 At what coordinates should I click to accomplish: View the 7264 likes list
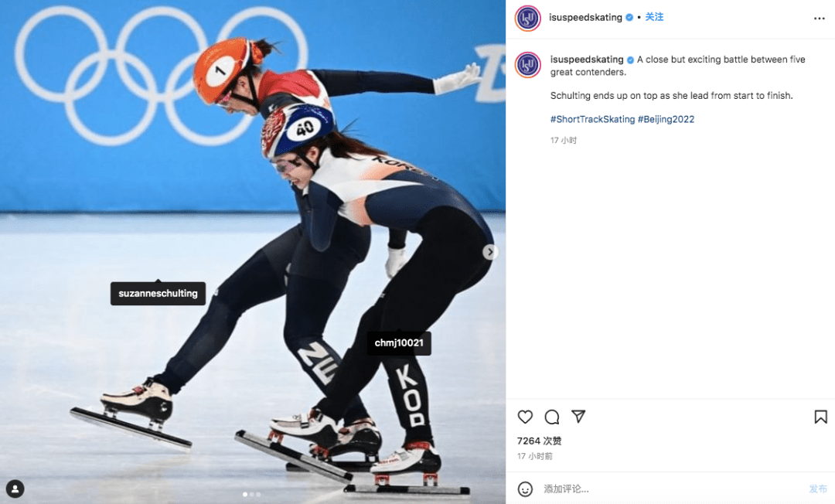[x=540, y=441]
